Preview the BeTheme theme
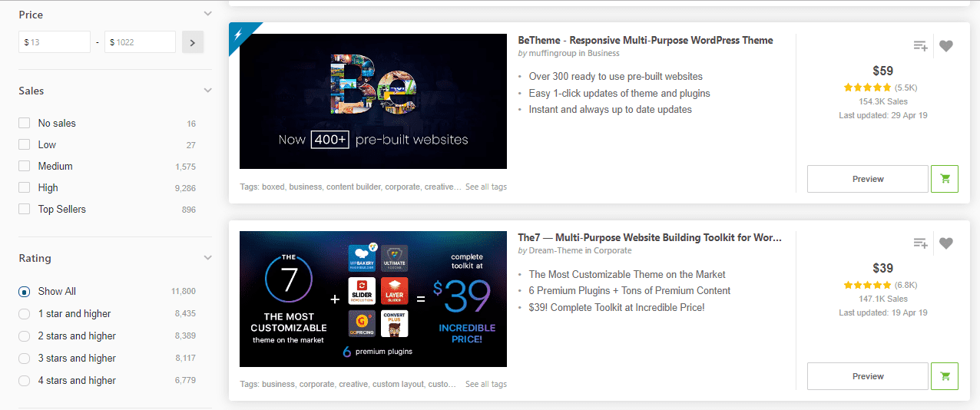980x410 pixels. pos(868,179)
